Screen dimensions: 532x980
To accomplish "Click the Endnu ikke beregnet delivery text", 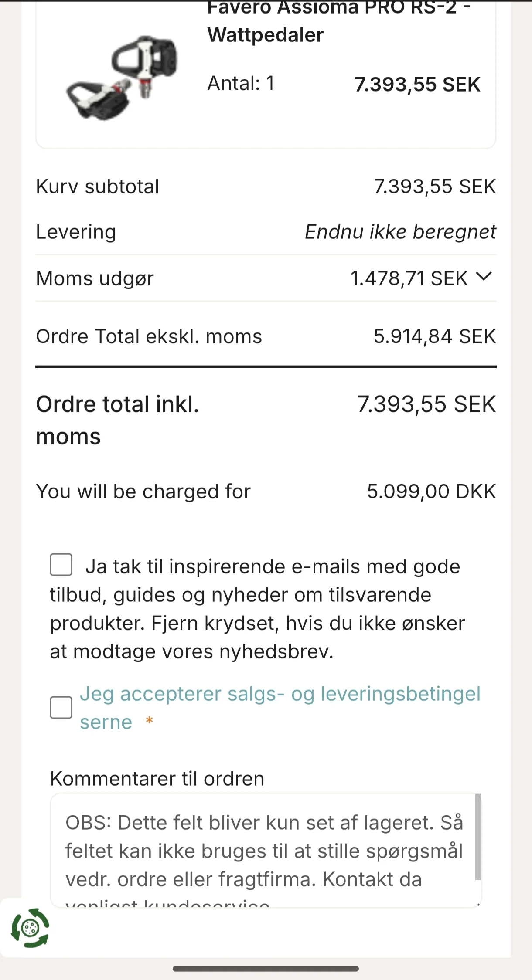I will pos(400,232).
